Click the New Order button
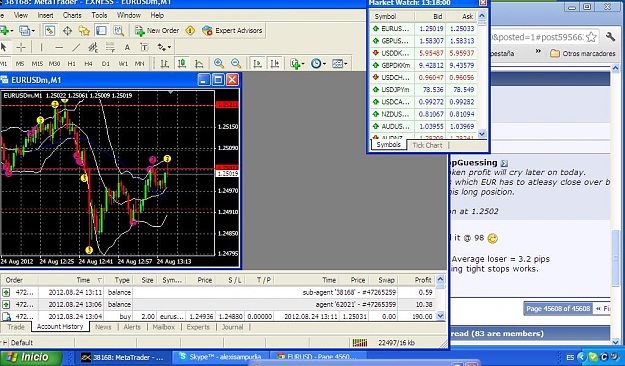 (x=157, y=30)
